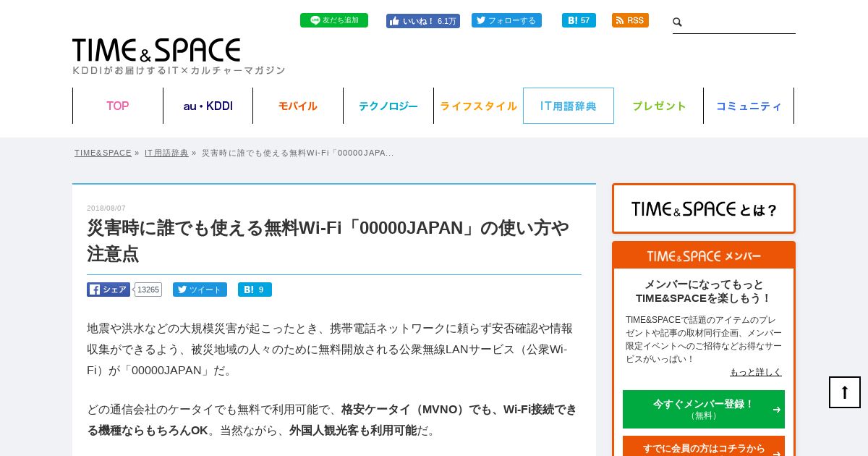Click the IT用語辞典 breadcrumb link
The width and height of the screenshot is (868, 456).
166,153
